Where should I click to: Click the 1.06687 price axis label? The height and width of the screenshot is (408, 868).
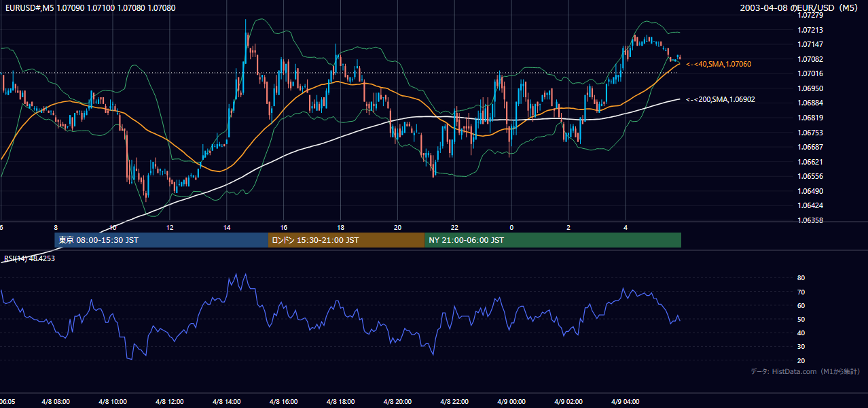[810, 147]
